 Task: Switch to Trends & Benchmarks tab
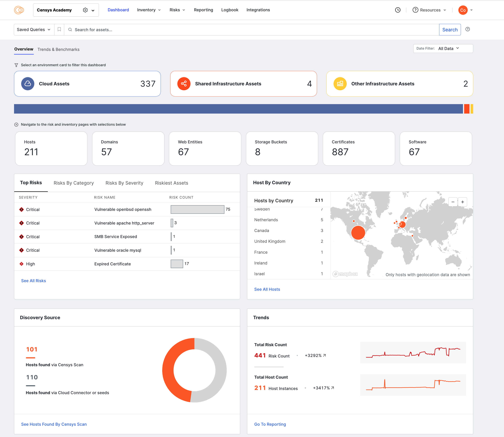click(x=59, y=49)
